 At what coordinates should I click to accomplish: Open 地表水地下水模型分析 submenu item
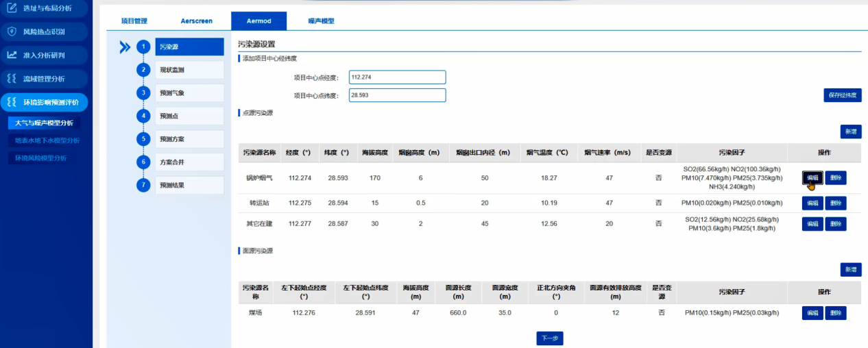tap(47, 140)
